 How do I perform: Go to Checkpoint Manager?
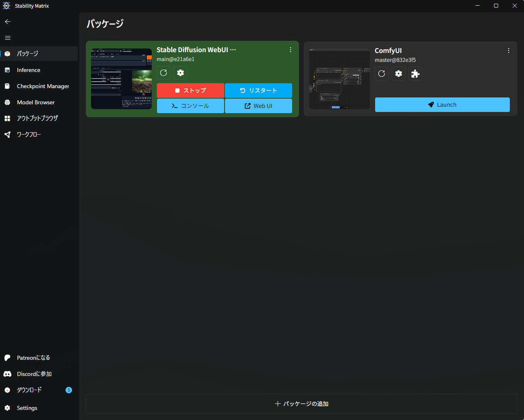[x=39, y=86]
